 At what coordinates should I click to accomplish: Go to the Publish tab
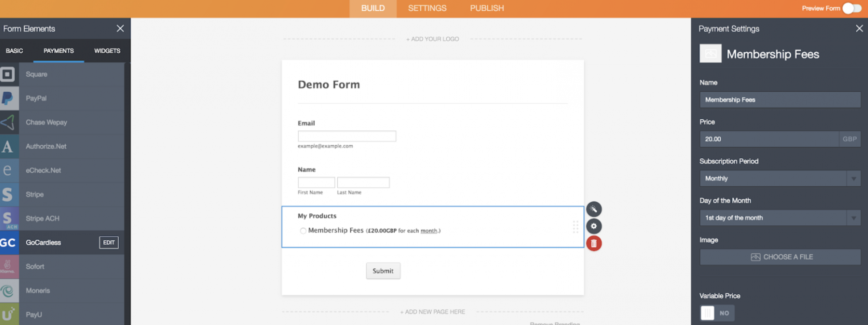pyautogui.click(x=487, y=8)
